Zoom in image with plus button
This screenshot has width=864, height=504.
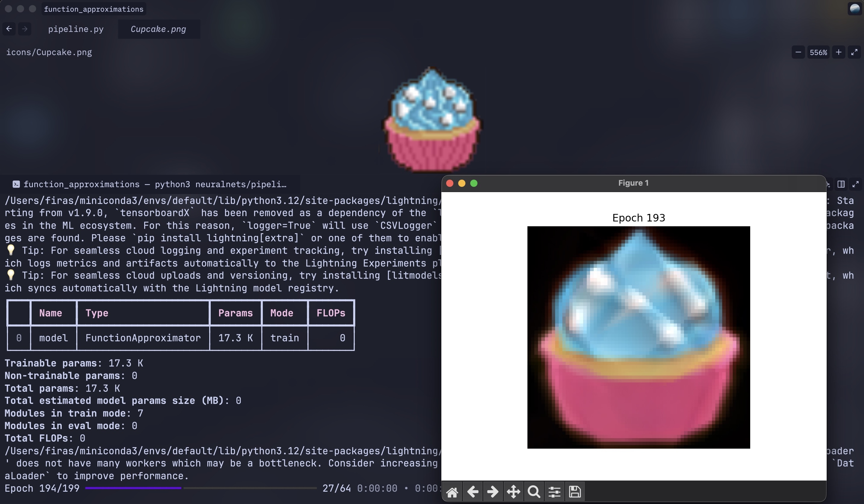(x=838, y=52)
